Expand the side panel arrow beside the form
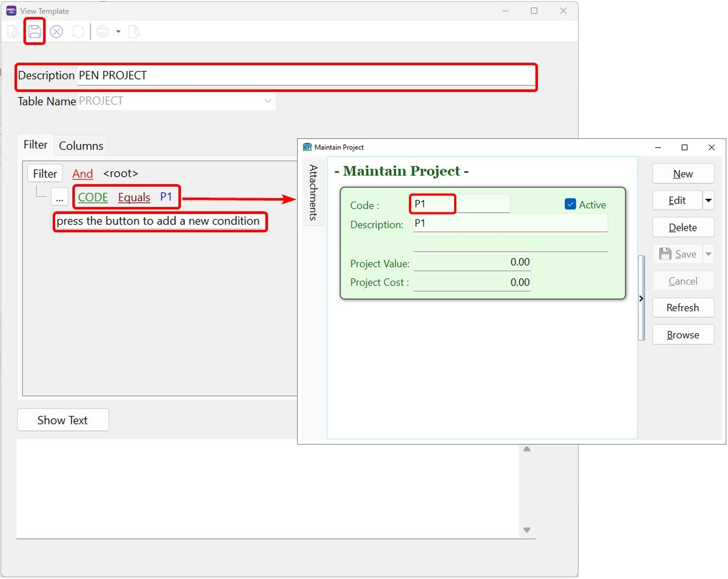 click(641, 298)
